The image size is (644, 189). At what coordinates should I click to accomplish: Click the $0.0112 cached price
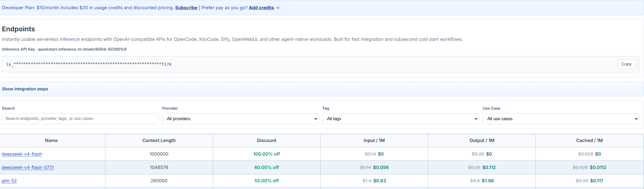[598, 167]
